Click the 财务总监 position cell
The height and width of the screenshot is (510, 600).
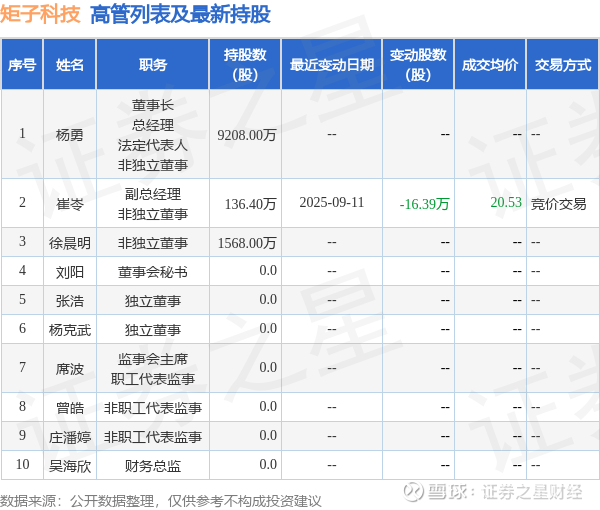(153, 466)
